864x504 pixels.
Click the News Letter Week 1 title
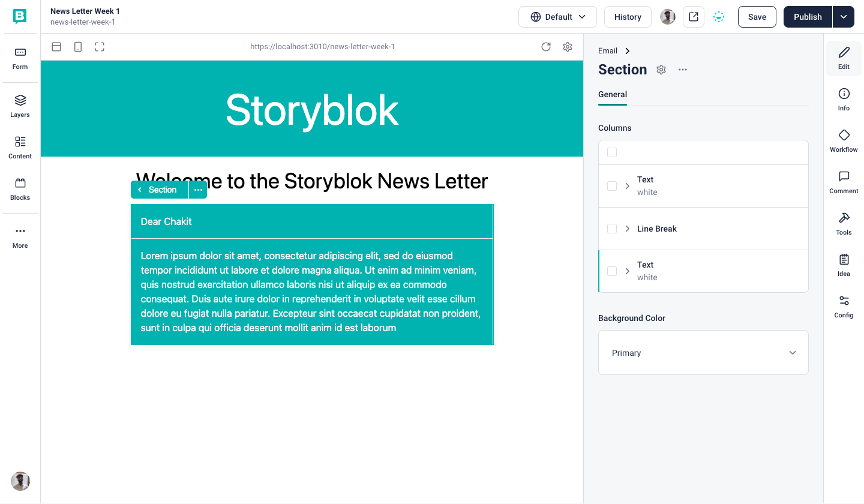pos(85,11)
